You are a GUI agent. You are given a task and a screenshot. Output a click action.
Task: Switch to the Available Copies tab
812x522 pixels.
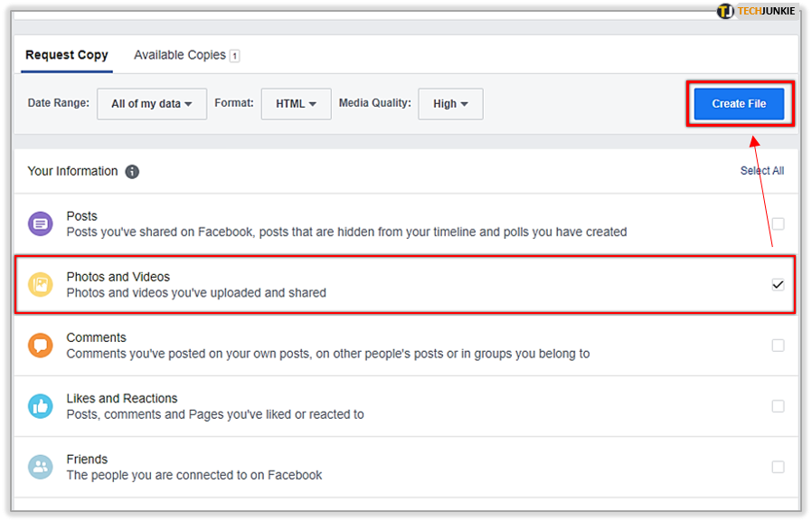tap(180, 55)
